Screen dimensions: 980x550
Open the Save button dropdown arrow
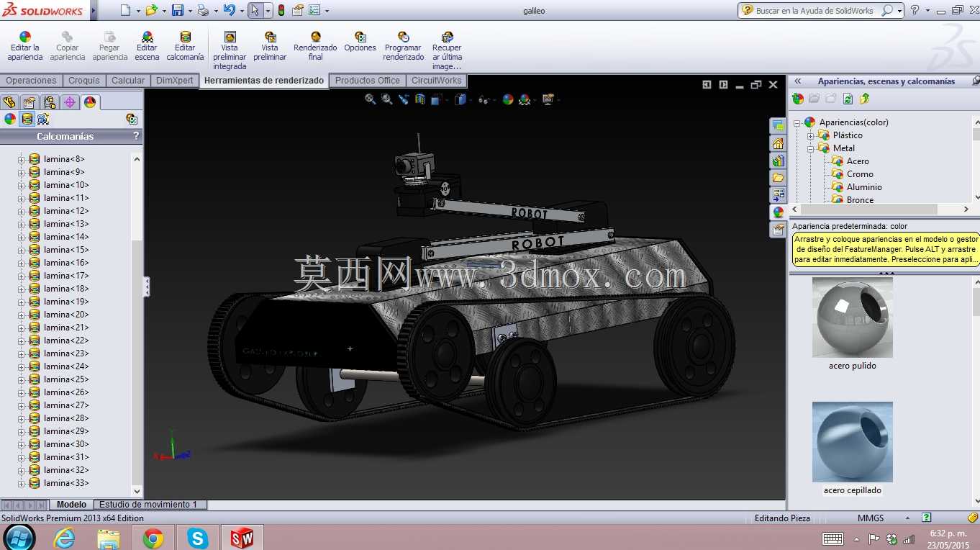click(x=190, y=11)
